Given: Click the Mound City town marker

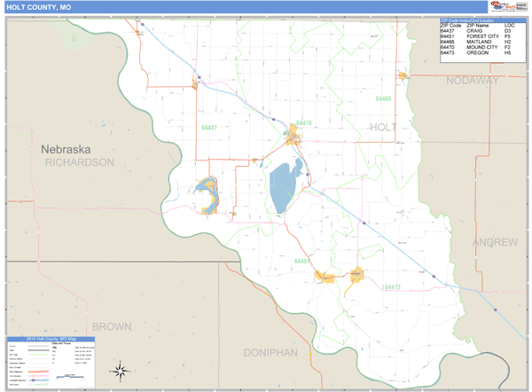Looking at the screenshot, I should point(293,136).
